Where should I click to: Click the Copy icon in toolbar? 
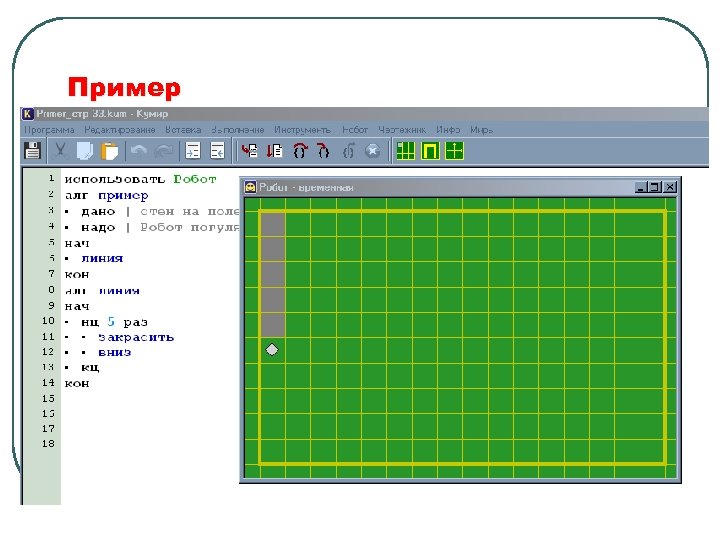tap(84, 151)
